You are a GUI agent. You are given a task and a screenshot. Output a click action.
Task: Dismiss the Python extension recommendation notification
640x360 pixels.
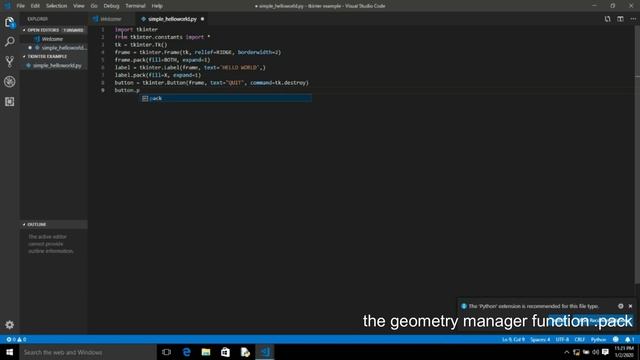tap(630, 306)
